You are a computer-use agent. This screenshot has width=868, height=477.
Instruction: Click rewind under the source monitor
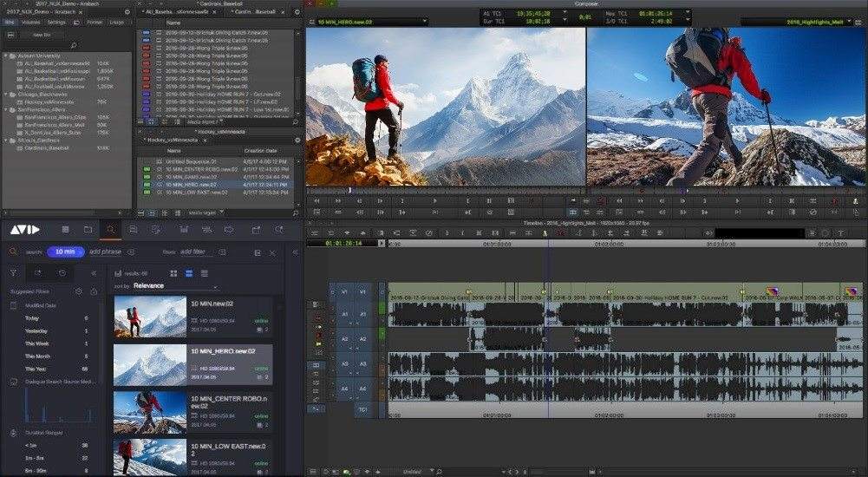[317, 201]
